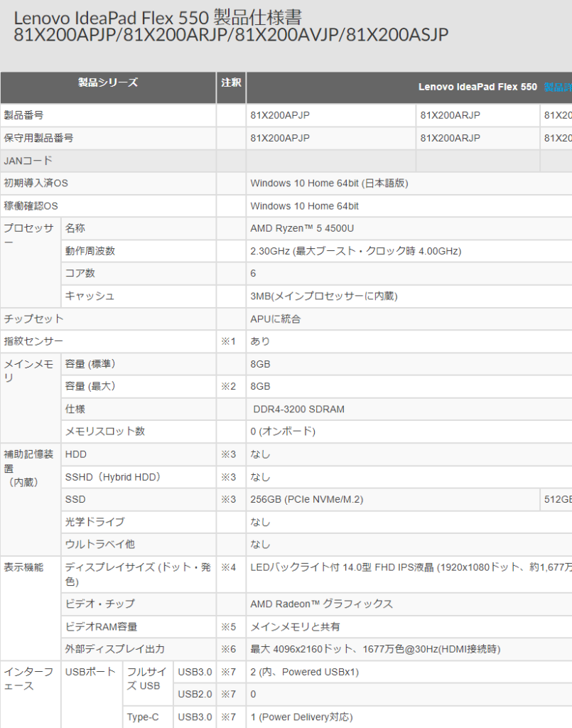Select the 2.30GHz boost clock value
The width and height of the screenshot is (572, 728).
[356, 251]
